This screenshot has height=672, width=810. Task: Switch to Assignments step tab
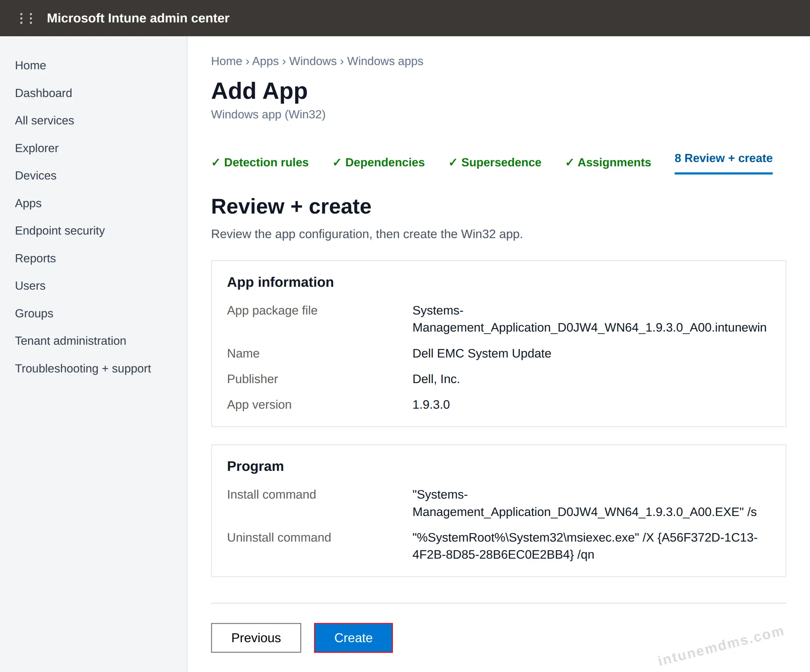tap(608, 162)
